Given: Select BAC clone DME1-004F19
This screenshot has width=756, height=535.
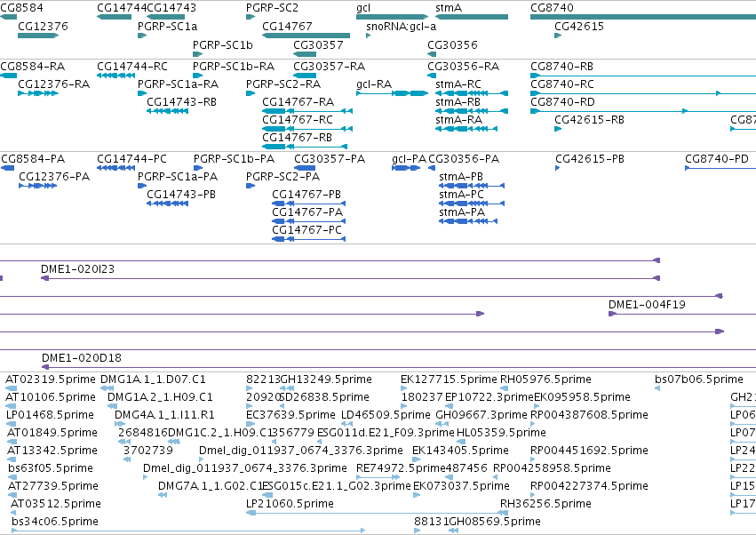Looking at the screenshot, I should coord(647,305).
